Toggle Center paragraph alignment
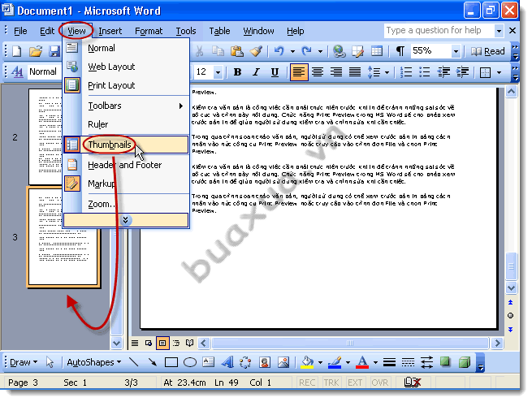Viewport: 532px width, 402px height. click(x=318, y=72)
